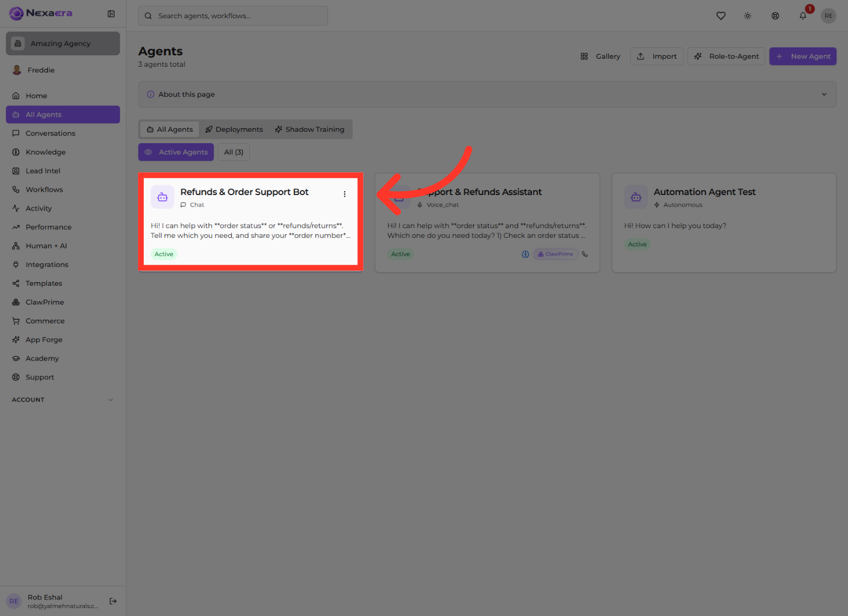Collapse the sidebar panel icon
Image resolution: width=848 pixels, height=616 pixels.
coord(111,14)
